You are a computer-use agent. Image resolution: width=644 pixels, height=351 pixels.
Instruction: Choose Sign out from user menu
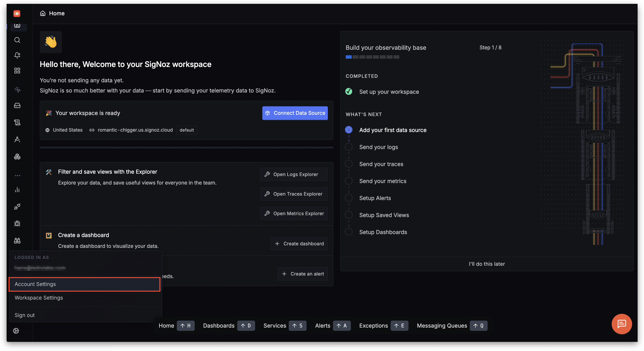pyautogui.click(x=24, y=315)
